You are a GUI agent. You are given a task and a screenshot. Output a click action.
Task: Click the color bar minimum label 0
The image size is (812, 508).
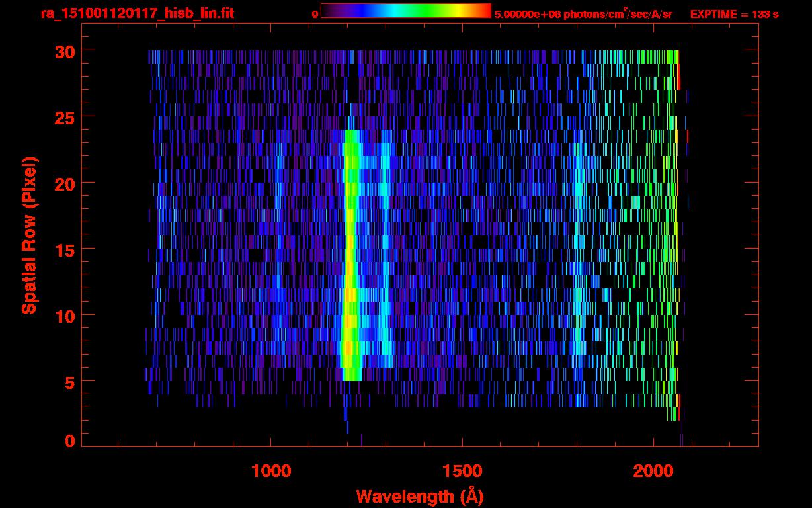point(315,14)
